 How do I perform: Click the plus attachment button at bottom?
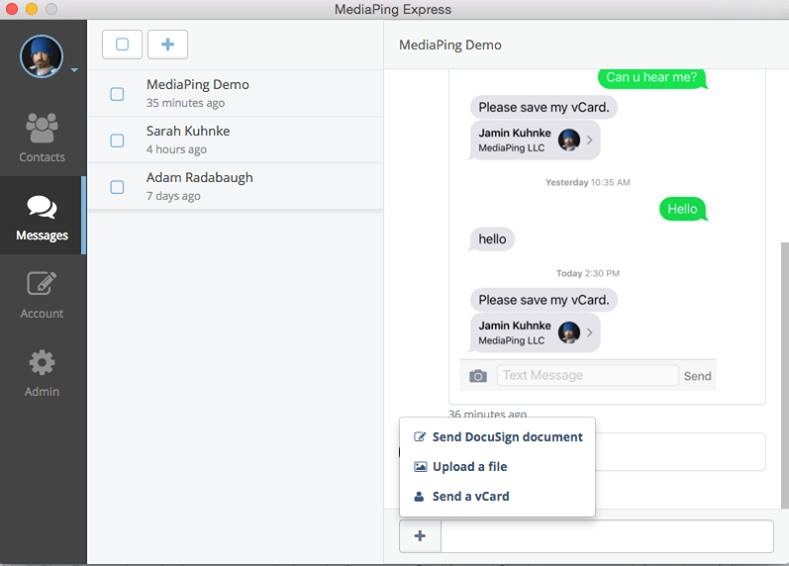click(420, 536)
